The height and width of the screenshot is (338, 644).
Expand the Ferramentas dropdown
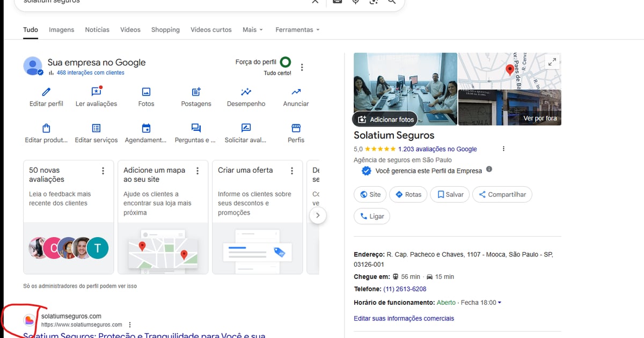(297, 30)
